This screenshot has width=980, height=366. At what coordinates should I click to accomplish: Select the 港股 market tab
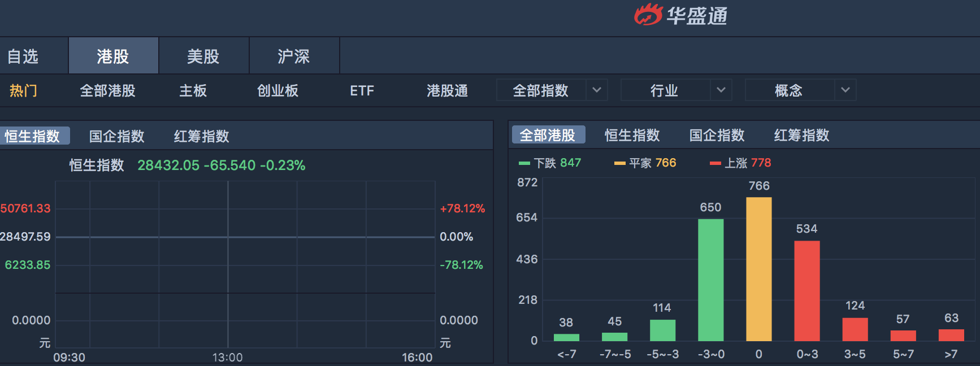113,56
